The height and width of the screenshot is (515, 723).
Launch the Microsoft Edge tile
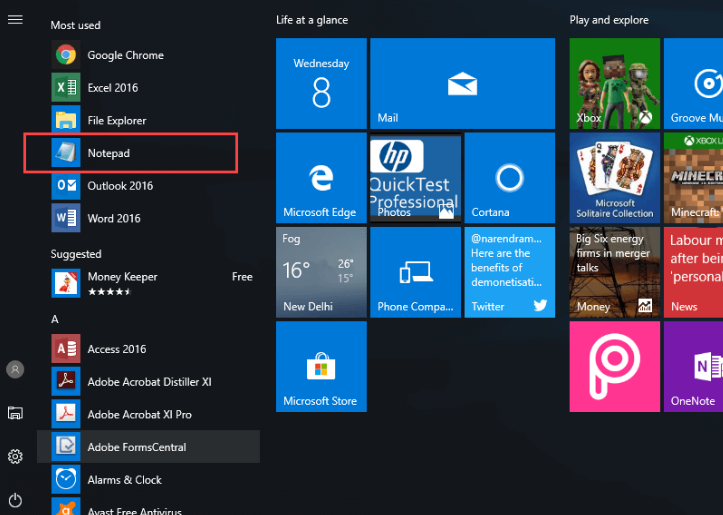click(321, 178)
